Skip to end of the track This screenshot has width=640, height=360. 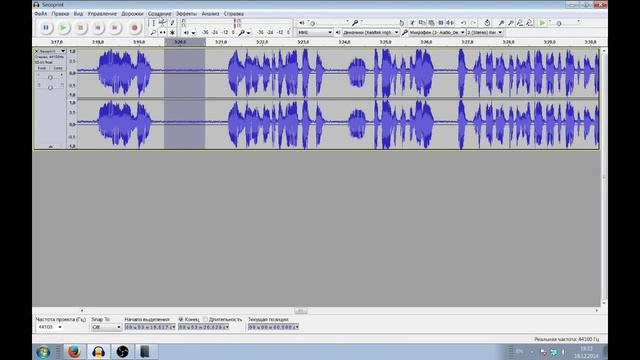[x=115, y=28]
